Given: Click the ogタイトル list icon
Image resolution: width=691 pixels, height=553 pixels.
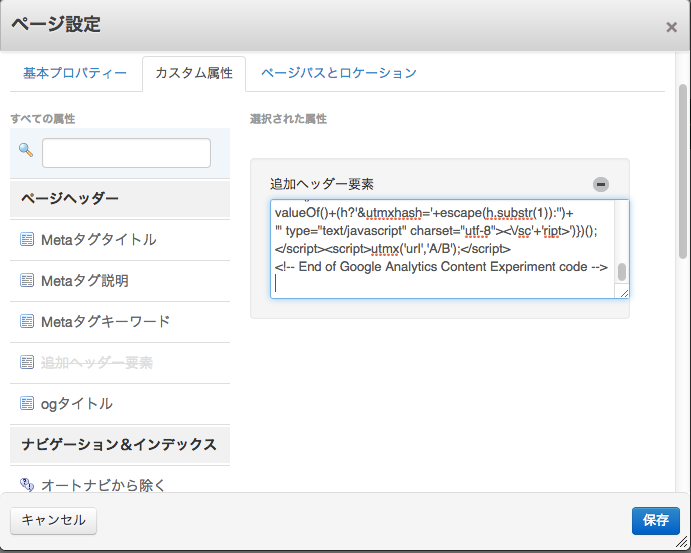Looking at the screenshot, I should coord(27,404).
